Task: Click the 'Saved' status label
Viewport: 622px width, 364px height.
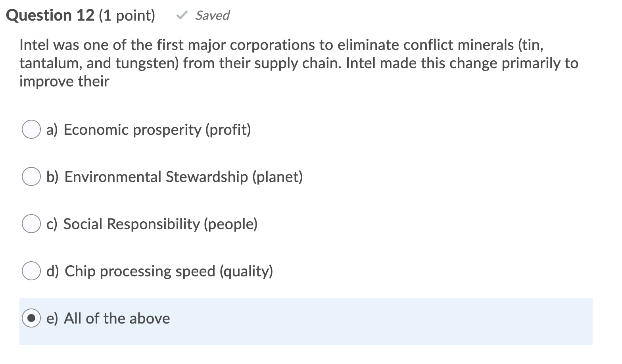Action: pyautogui.click(x=212, y=15)
